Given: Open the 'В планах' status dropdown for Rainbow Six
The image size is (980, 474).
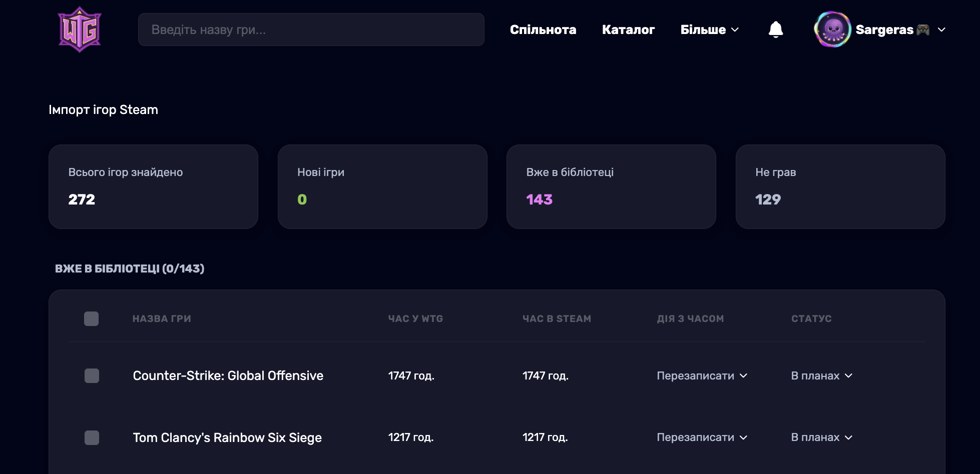Looking at the screenshot, I should [x=821, y=437].
